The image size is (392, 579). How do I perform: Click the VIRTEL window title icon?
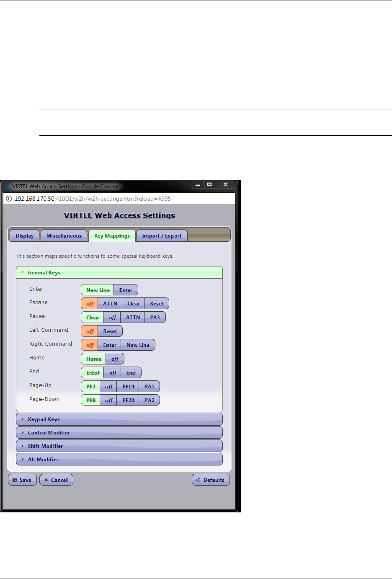pos(7,186)
